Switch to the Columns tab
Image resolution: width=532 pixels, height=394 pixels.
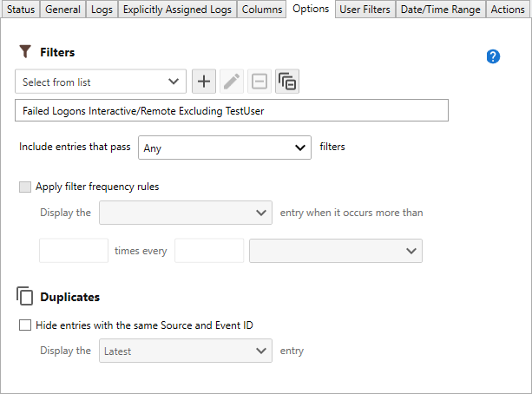pos(262,10)
